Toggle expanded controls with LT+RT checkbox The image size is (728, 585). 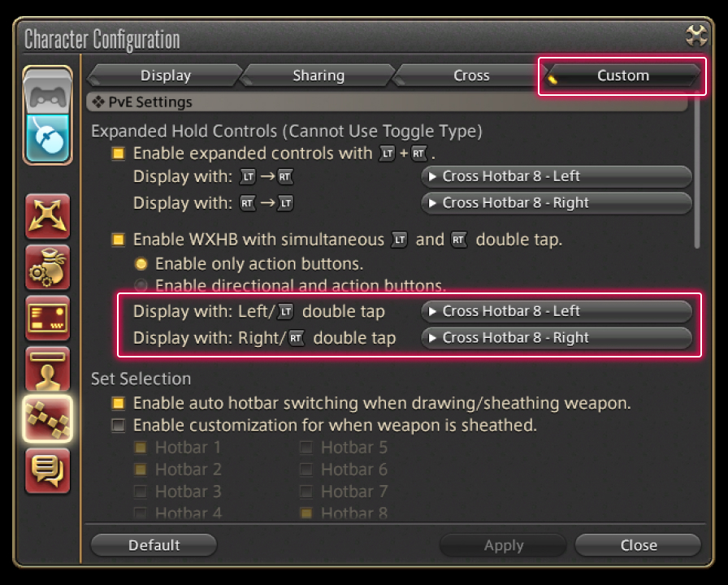click(x=119, y=154)
